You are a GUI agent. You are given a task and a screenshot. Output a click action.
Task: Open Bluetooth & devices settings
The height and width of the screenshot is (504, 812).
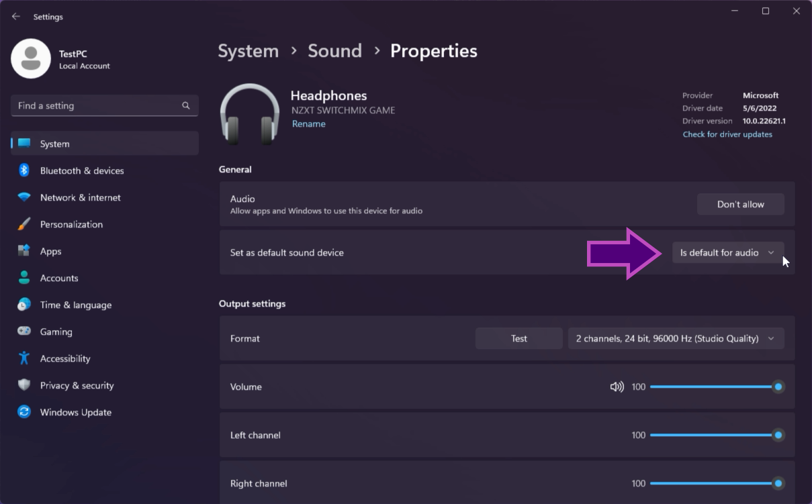(x=105, y=170)
